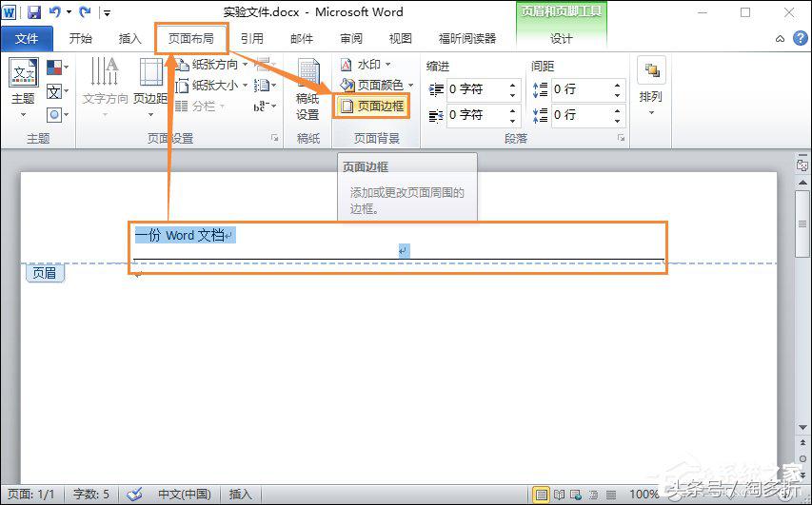Click the spacing before 0 行 field

[x=581, y=89]
